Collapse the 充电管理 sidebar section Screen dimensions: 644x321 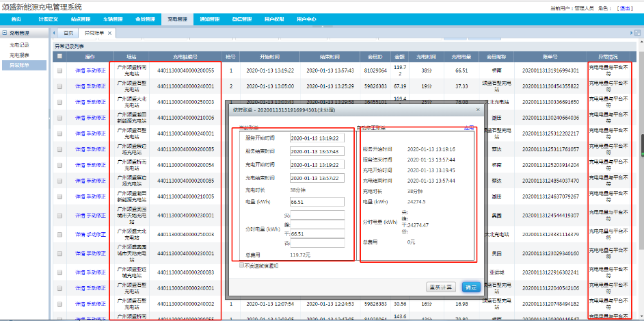point(5,33)
